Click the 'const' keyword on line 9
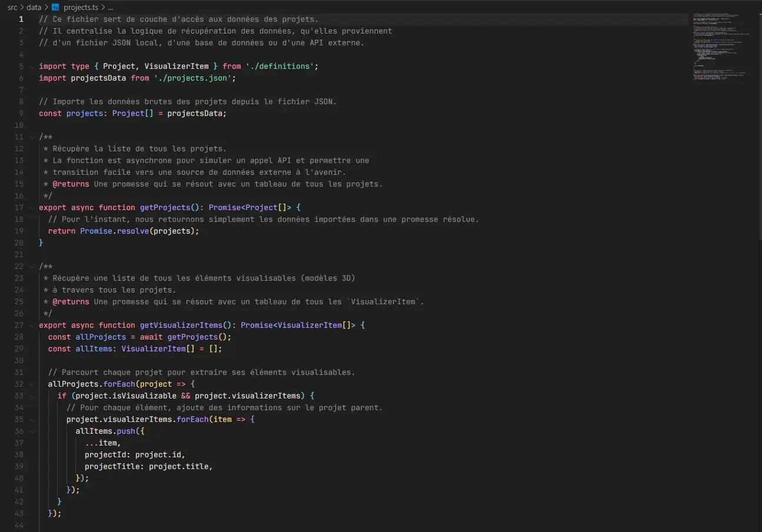 (51, 113)
